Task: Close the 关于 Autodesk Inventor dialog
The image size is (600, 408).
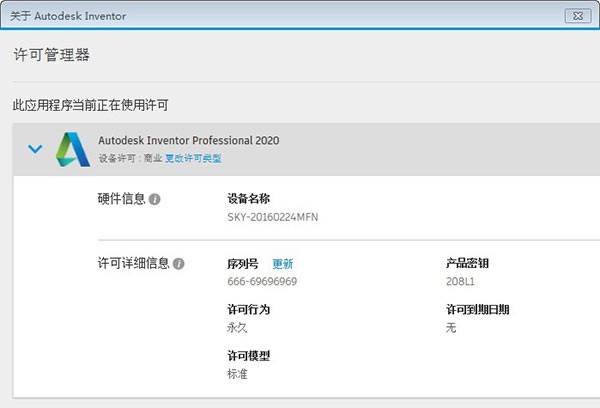Action: click(x=578, y=16)
